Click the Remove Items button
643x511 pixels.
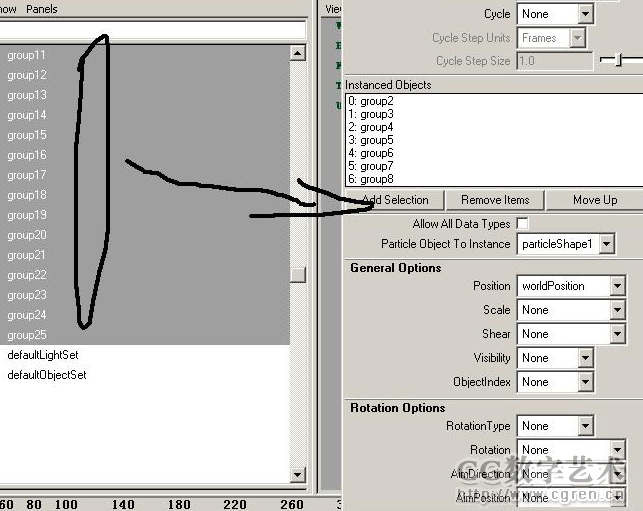[x=495, y=200]
